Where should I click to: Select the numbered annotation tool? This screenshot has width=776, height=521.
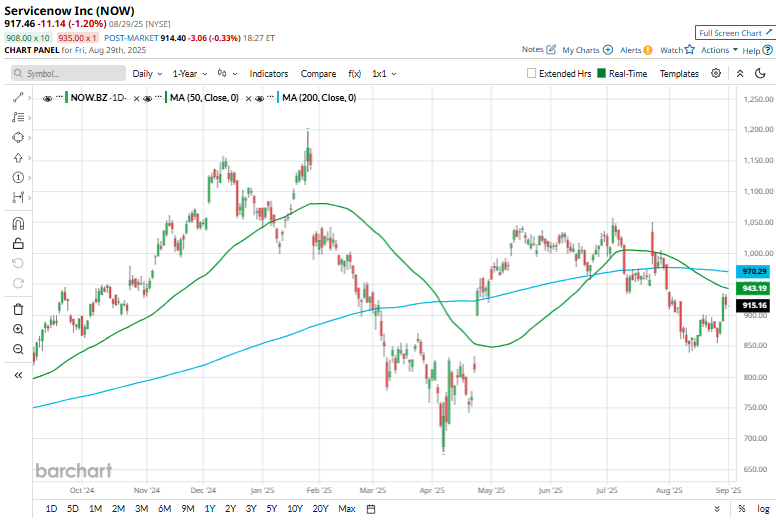coord(18,178)
